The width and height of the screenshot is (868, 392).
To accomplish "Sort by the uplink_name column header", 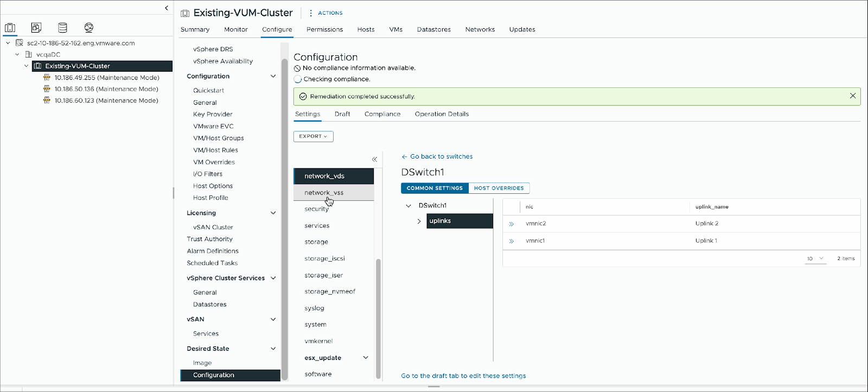I will (x=712, y=207).
